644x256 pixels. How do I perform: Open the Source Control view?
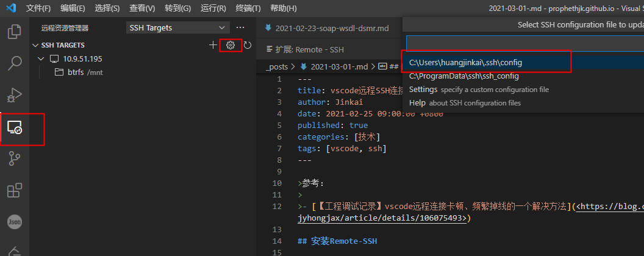(x=15, y=159)
